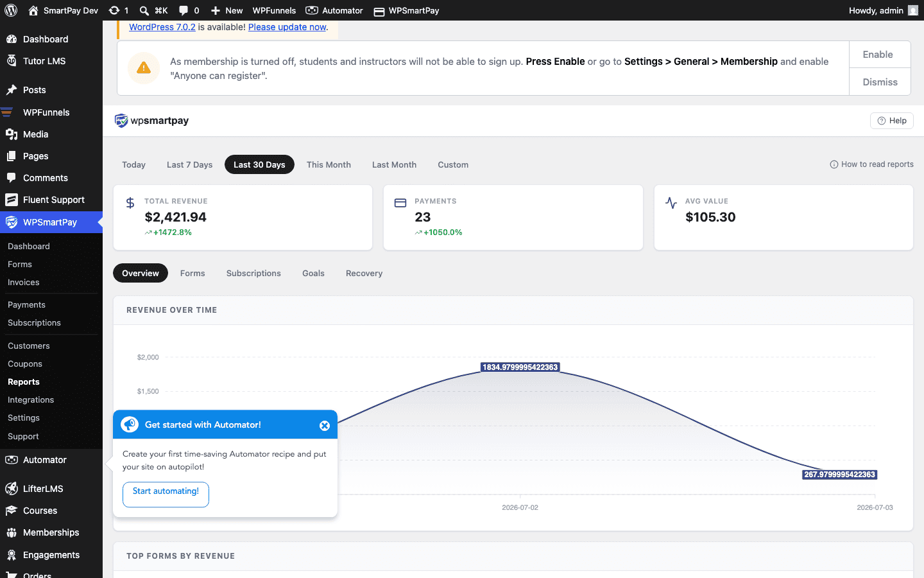Select Last 7 Days range
This screenshot has width=924, height=578.
[189, 164]
